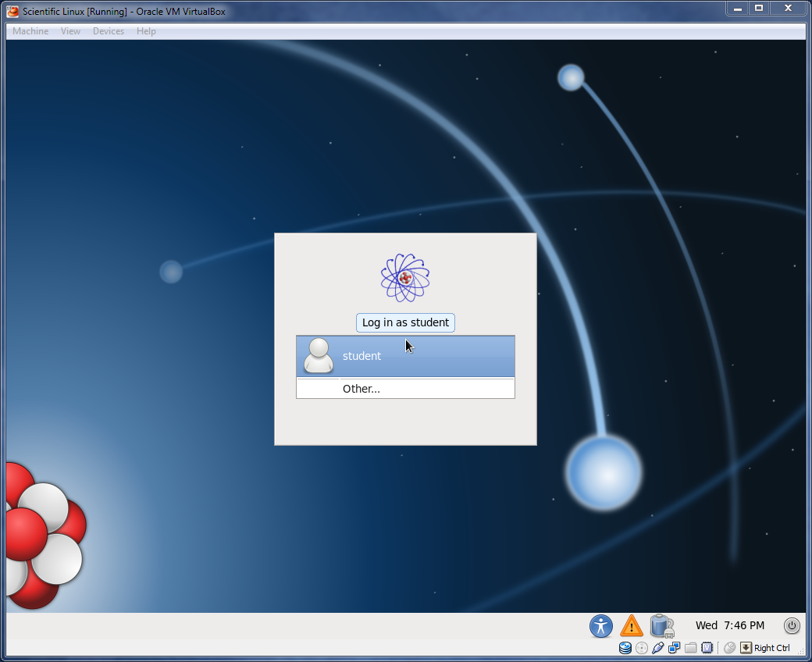The width and height of the screenshot is (812, 662).
Task: Open the View menu
Action: point(70,31)
